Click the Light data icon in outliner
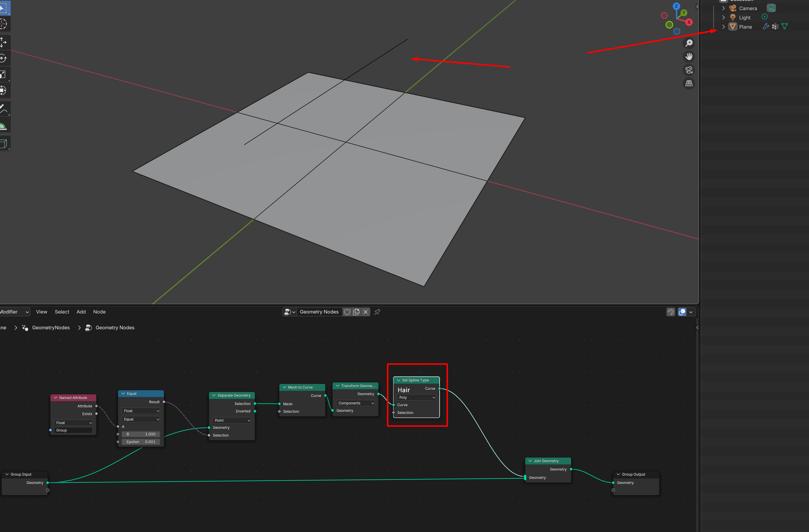The width and height of the screenshot is (809, 532). pos(765,17)
